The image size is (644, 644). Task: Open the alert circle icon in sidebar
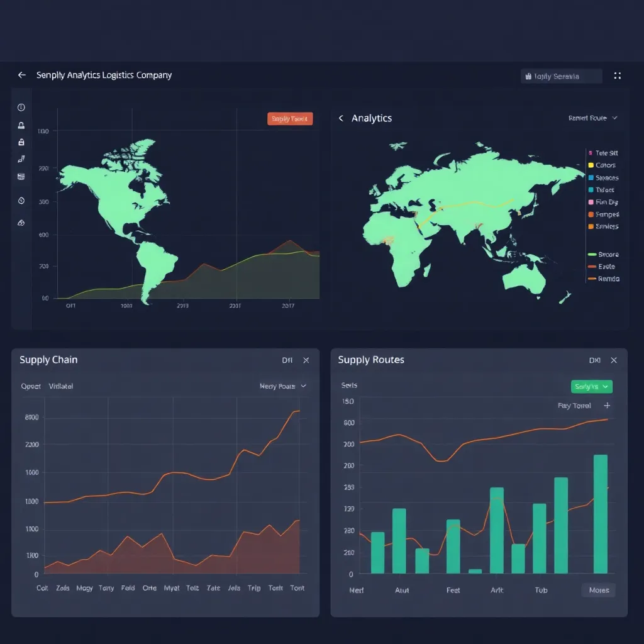tap(21, 108)
